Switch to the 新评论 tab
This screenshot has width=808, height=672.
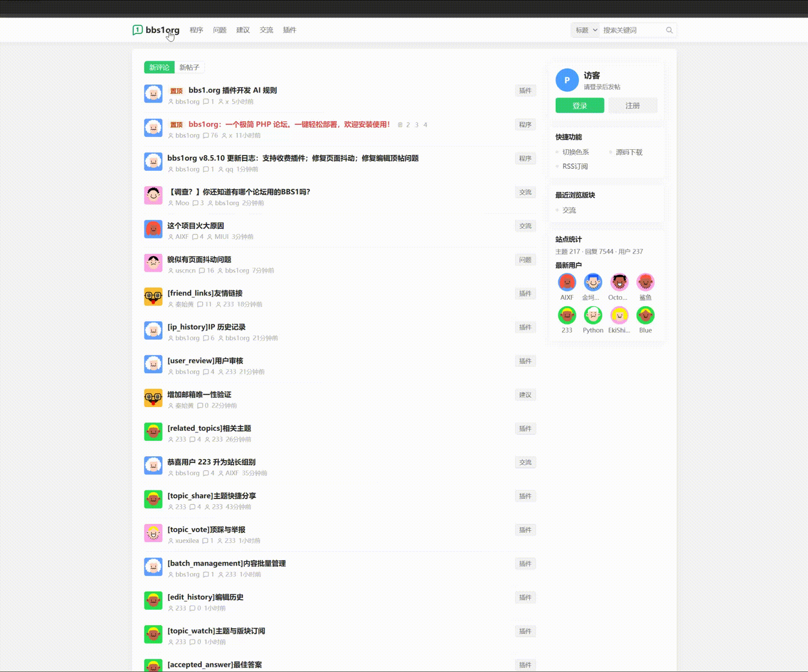pyautogui.click(x=159, y=67)
